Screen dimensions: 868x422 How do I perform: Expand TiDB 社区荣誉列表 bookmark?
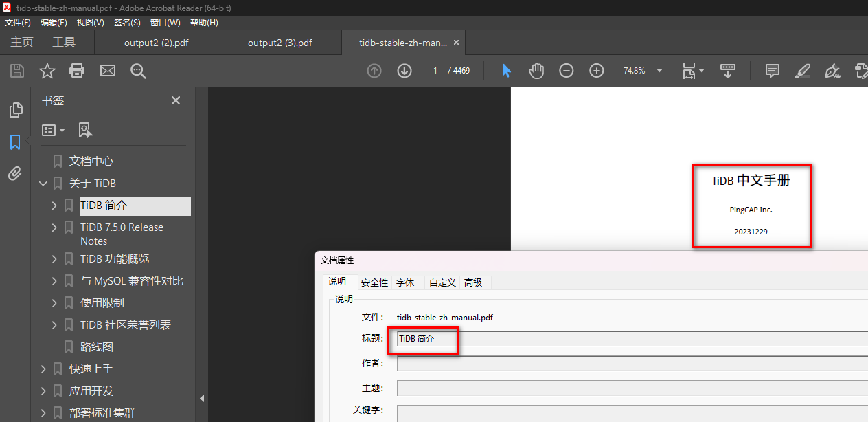(54, 325)
